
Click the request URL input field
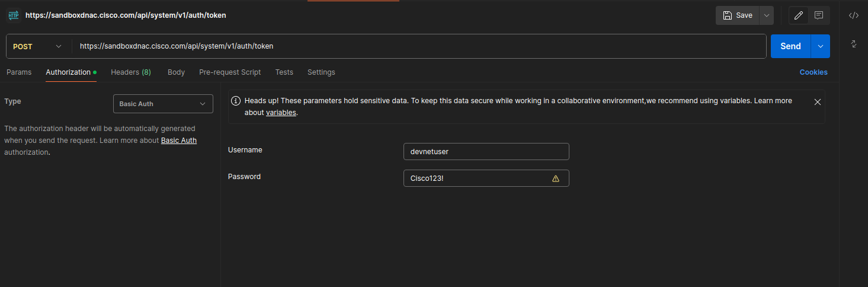(419, 46)
